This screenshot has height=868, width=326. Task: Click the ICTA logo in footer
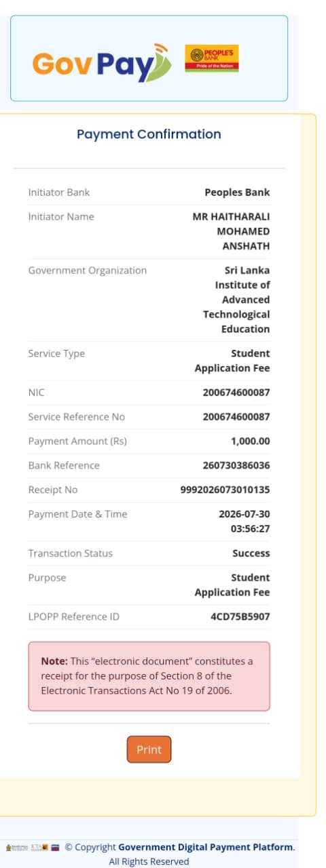coord(39,848)
